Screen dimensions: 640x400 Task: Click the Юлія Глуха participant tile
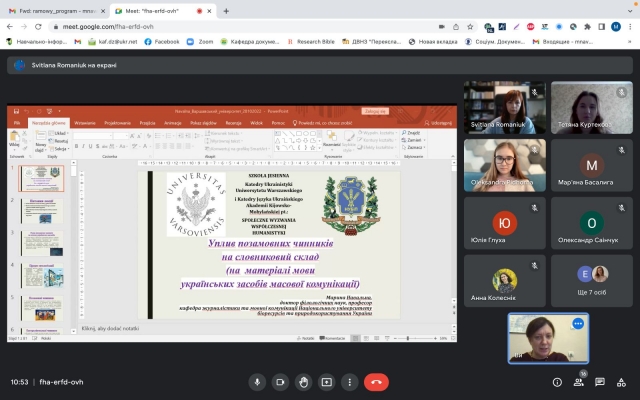click(505, 223)
